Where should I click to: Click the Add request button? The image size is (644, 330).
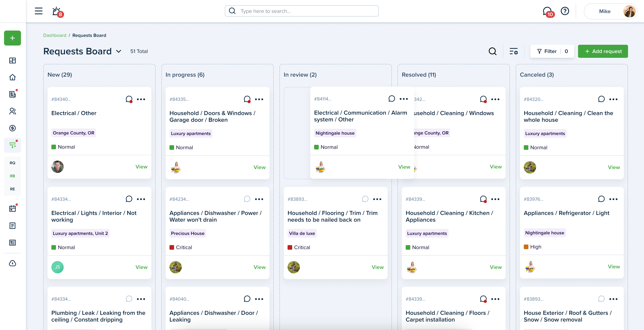coord(603,51)
